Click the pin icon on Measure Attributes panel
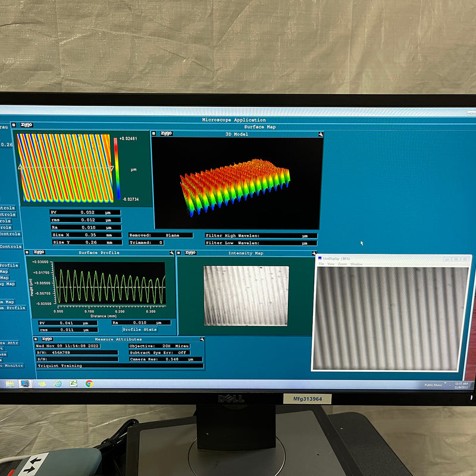Viewport: 476px width, 476px height. pyautogui.click(x=202, y=339)
